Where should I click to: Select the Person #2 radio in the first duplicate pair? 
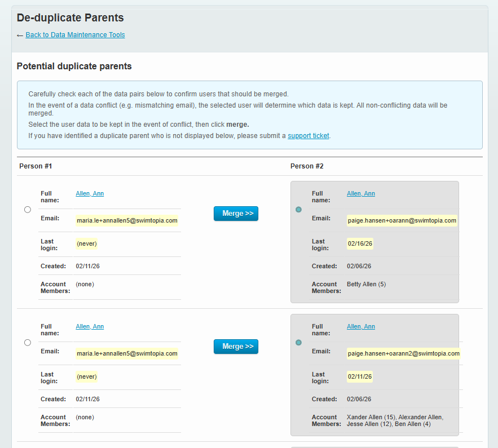coord(298,209)
